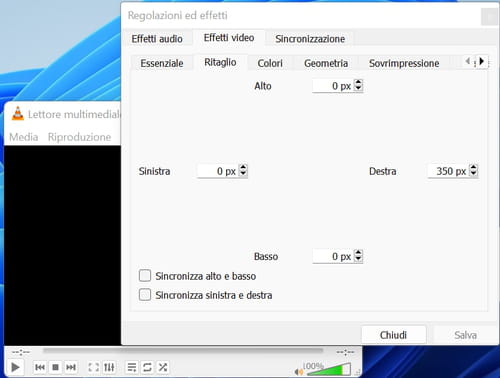Skip to the previous media track
The height and width of the screenshot is (378, 500).
click(x=40, y=367)
